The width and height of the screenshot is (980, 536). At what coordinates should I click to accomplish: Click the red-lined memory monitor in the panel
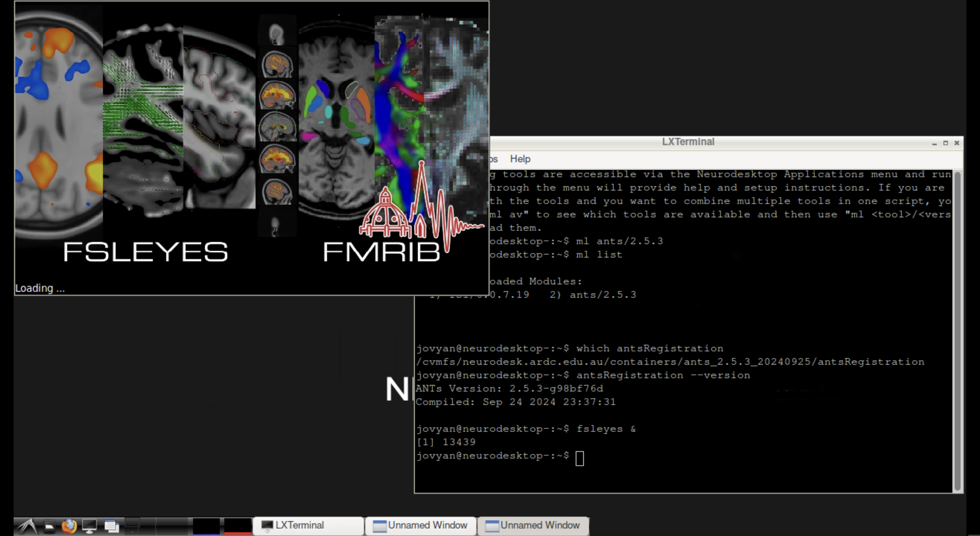(x=238, y=527)
